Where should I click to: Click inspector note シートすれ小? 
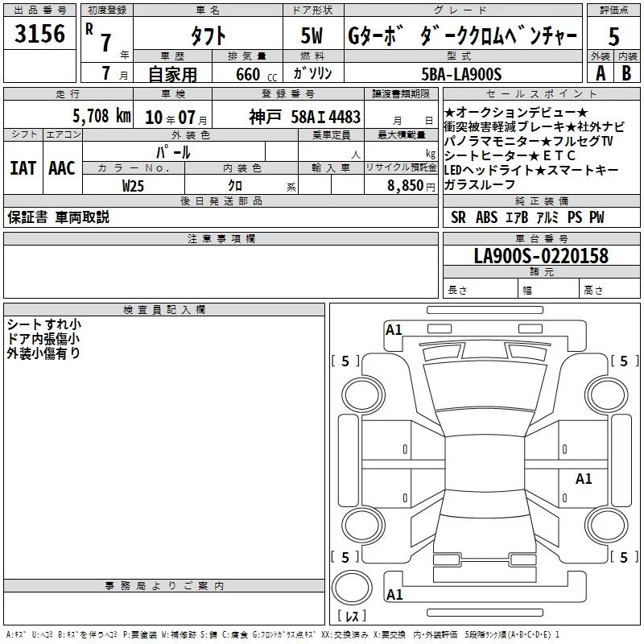tap(44, 324)
